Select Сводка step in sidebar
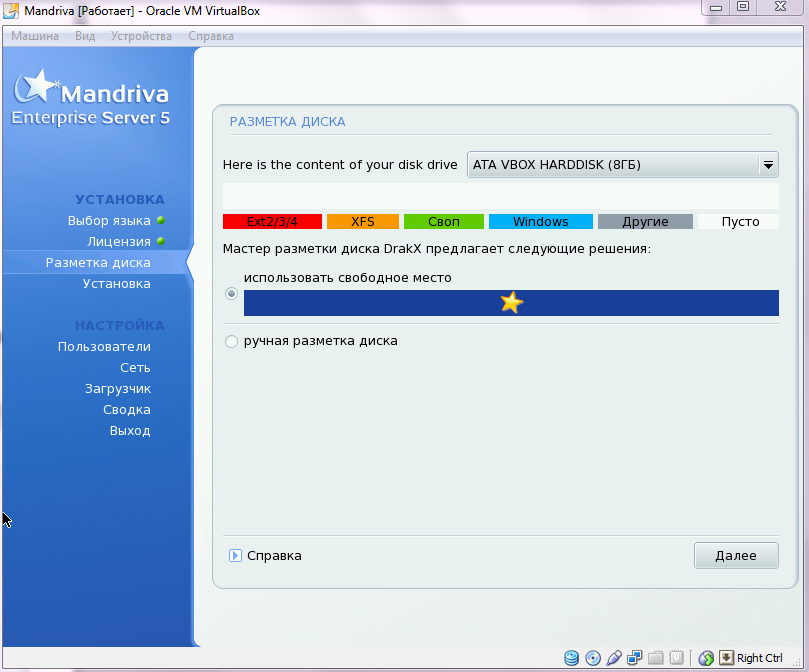 click(x=127, y=409)
